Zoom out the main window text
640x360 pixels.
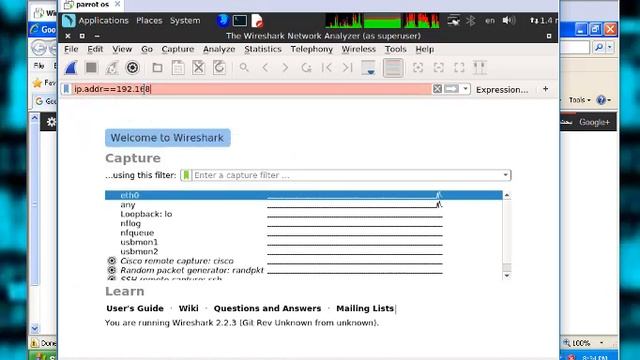click(439, 68)
